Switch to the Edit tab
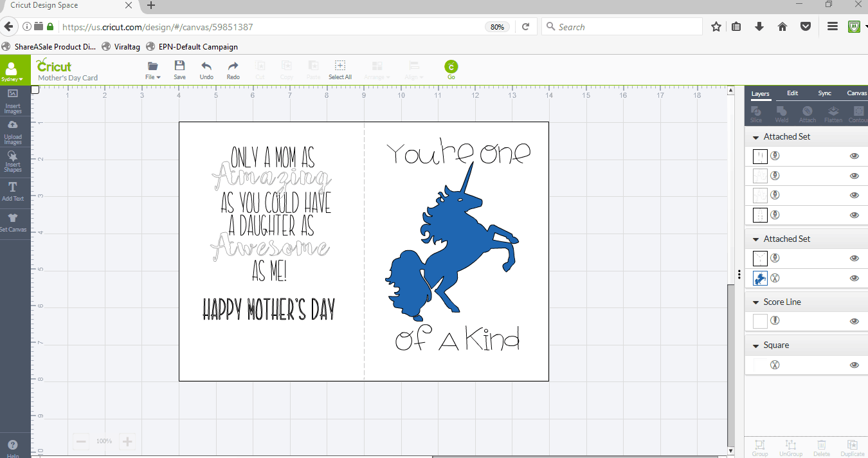The height and width of the screenshot is (458, 868). pyautogui.click(x=793, y=93)
